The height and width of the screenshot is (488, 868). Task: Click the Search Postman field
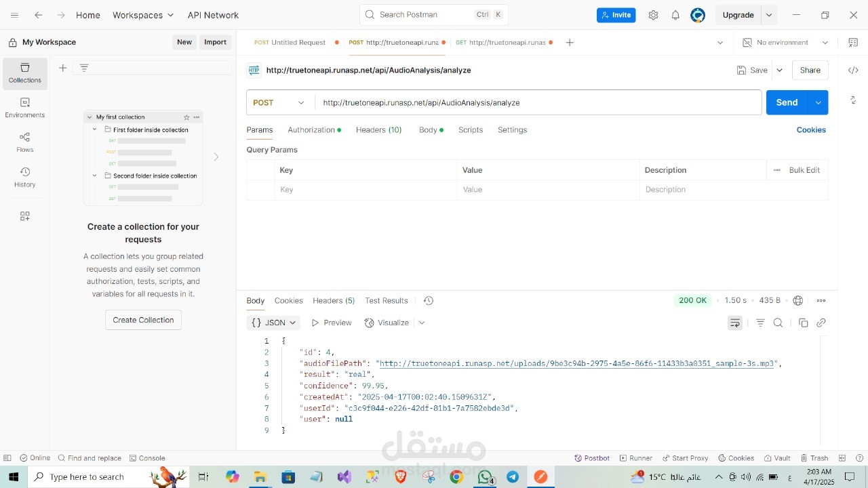point(434,15)
